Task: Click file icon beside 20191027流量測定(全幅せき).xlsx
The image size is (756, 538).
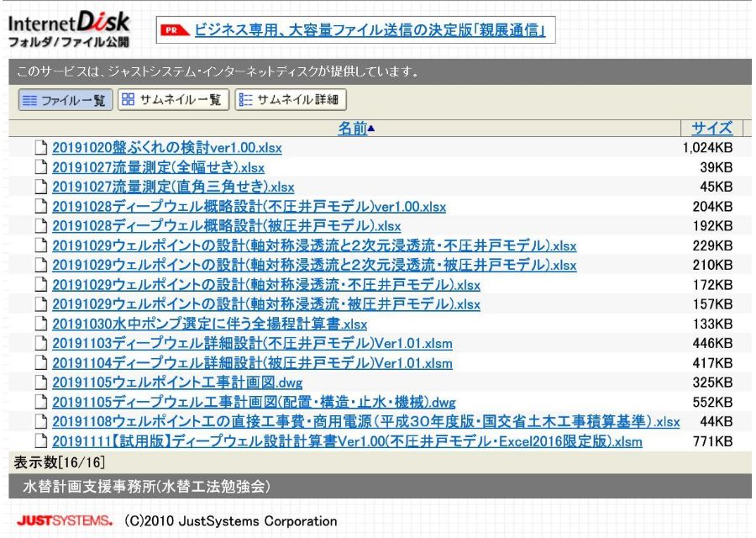Action: (41, 167)
